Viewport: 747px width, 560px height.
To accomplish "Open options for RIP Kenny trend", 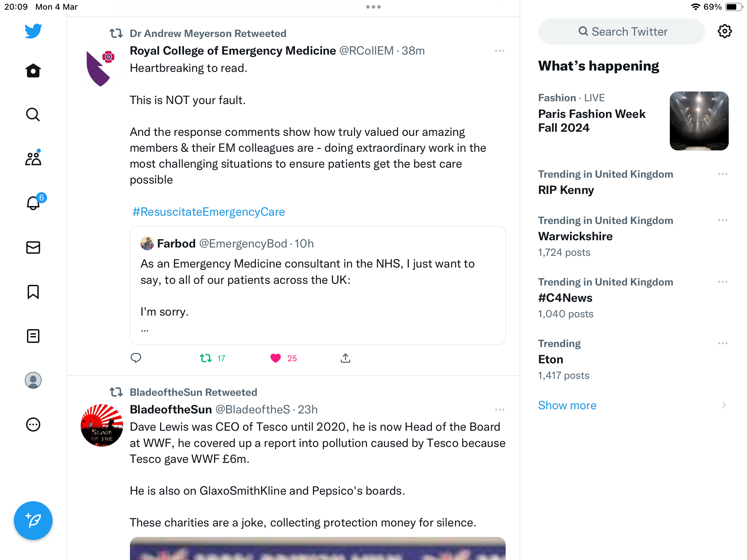I will [x=723, y=174].
